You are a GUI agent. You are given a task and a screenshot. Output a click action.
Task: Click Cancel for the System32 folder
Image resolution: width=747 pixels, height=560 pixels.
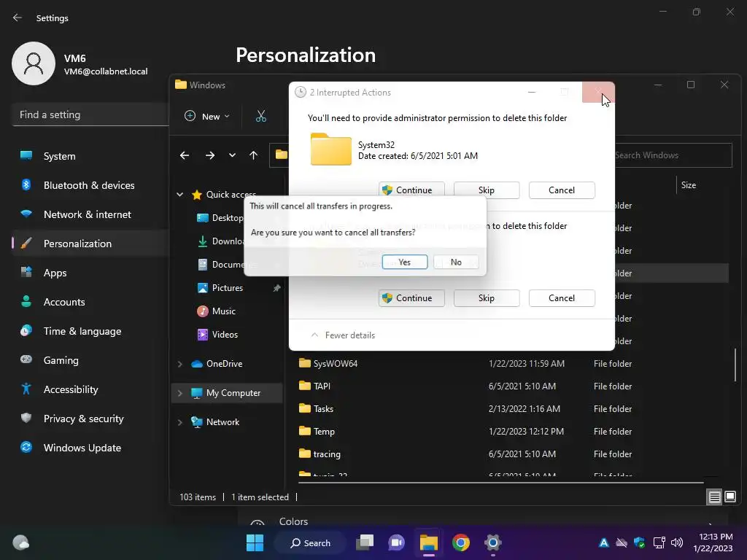562,190
